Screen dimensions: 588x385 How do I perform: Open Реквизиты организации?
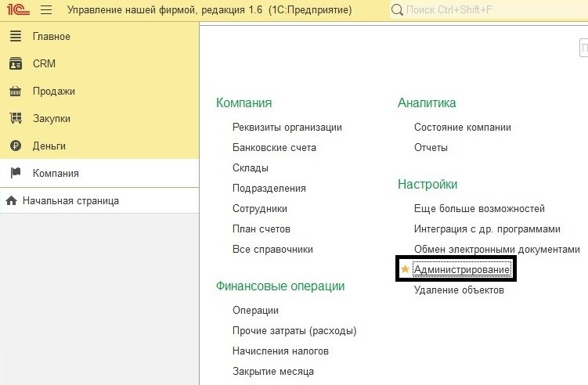tap(287, 128)
